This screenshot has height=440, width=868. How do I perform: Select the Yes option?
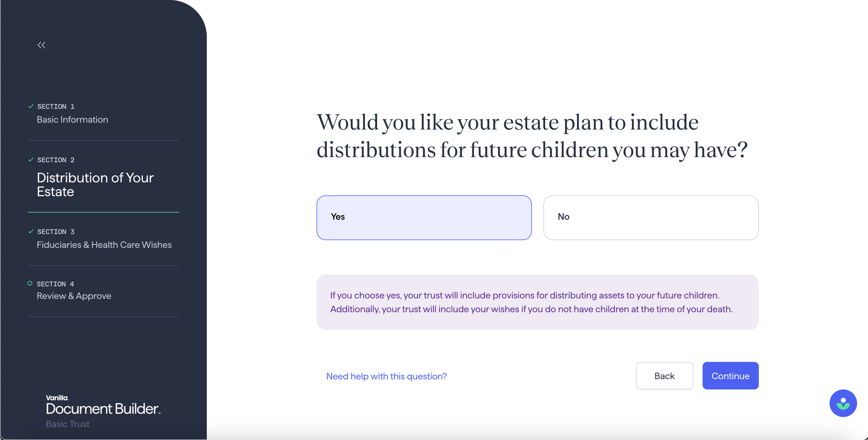coord(424,217)
